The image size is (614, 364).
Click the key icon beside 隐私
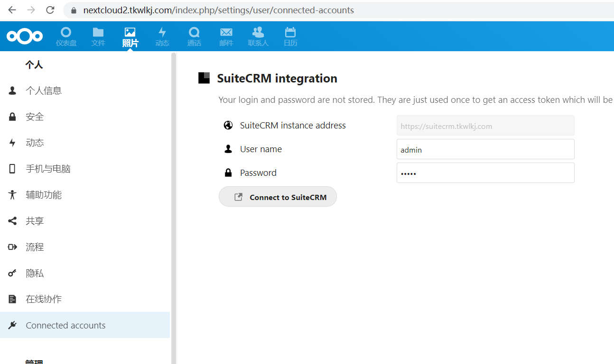pos(12,273)
